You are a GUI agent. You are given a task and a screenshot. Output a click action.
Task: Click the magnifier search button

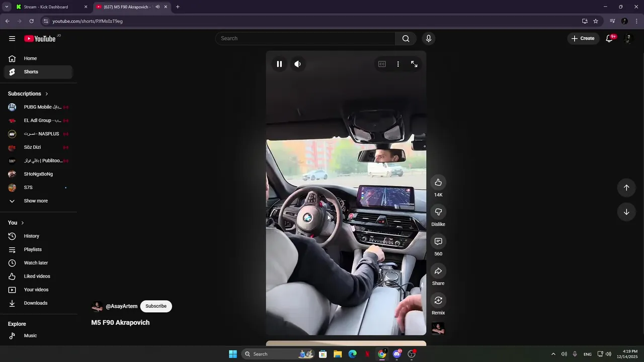click(406, 38)
